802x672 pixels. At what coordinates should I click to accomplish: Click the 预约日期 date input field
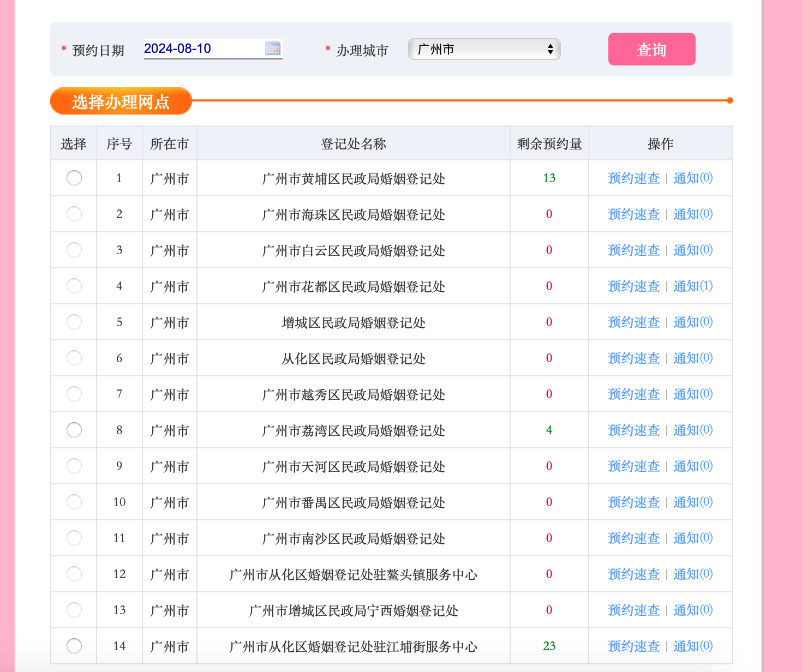click(x=203, y=49)
